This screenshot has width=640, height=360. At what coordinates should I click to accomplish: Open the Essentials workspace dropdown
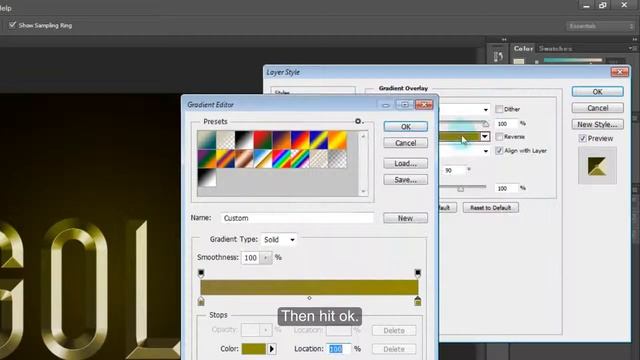(x=600, y=26)
